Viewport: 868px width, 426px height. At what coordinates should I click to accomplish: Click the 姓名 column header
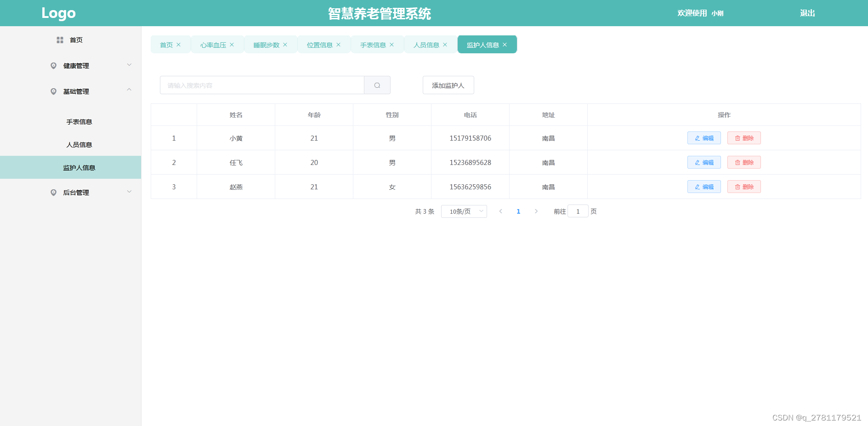pyautogui.click(x=236, y=115)
